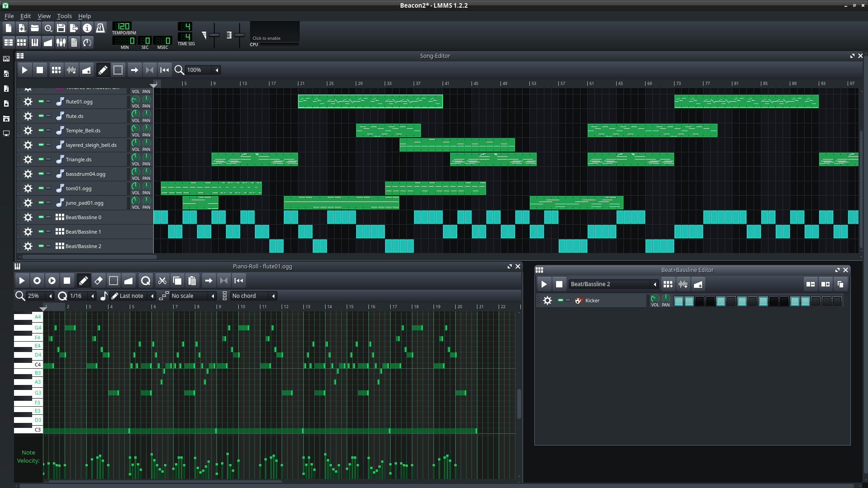Open Beat/Bassline 2 pattern selector dropdown
Screen dimensions: 868x488
tap(613, 284)
